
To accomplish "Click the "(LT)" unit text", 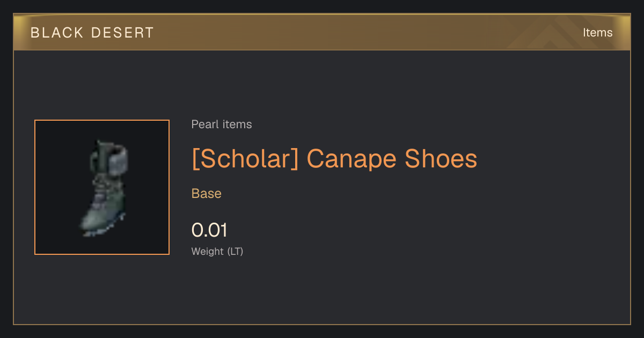I will coord(235,251).
